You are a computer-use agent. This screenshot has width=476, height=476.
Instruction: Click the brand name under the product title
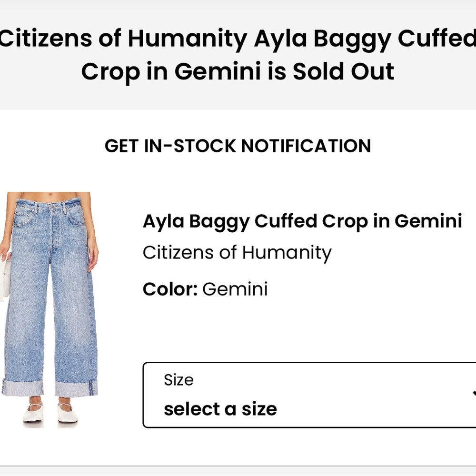point(237,252)
